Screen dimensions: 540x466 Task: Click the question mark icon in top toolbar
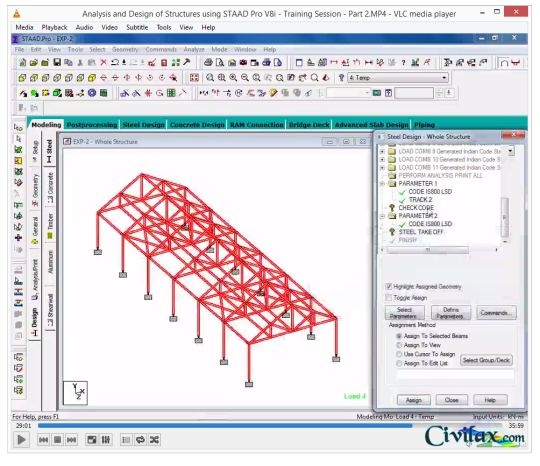[x=403, y=62]
